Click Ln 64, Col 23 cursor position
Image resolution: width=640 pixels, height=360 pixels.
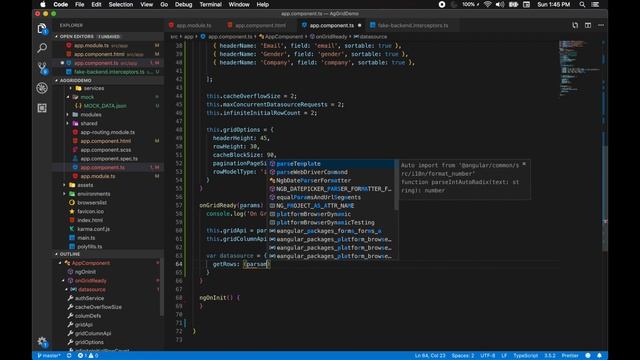tap(430, 356)
